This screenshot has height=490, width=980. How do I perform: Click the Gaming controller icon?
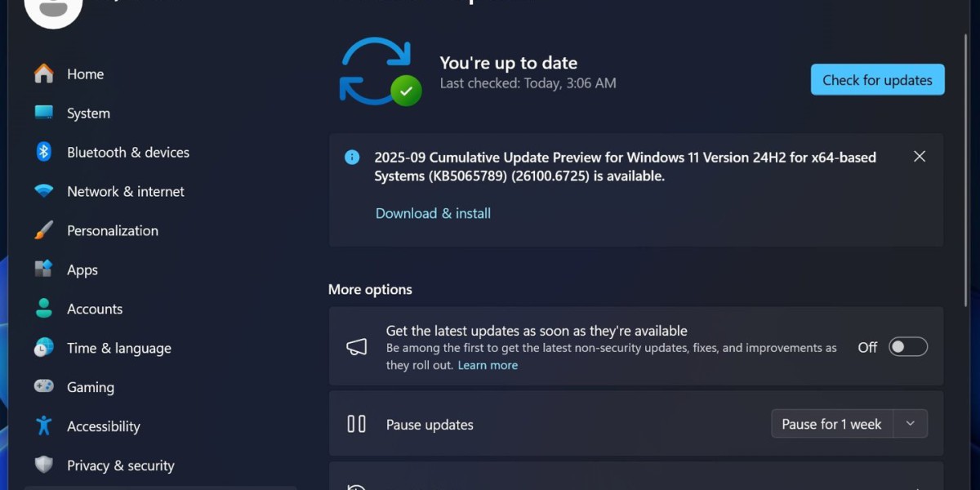[x=44, y=387]
